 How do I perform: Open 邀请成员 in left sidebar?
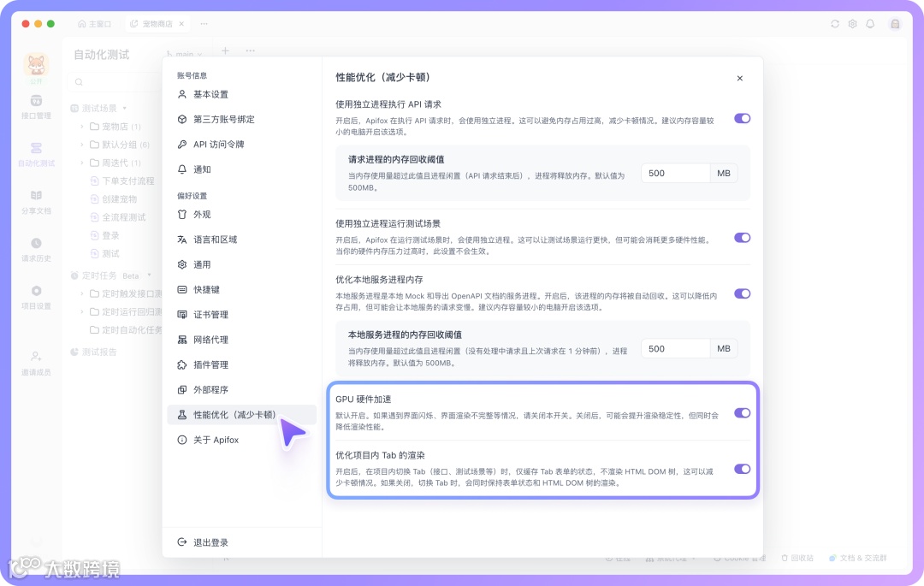click(36, 364)
